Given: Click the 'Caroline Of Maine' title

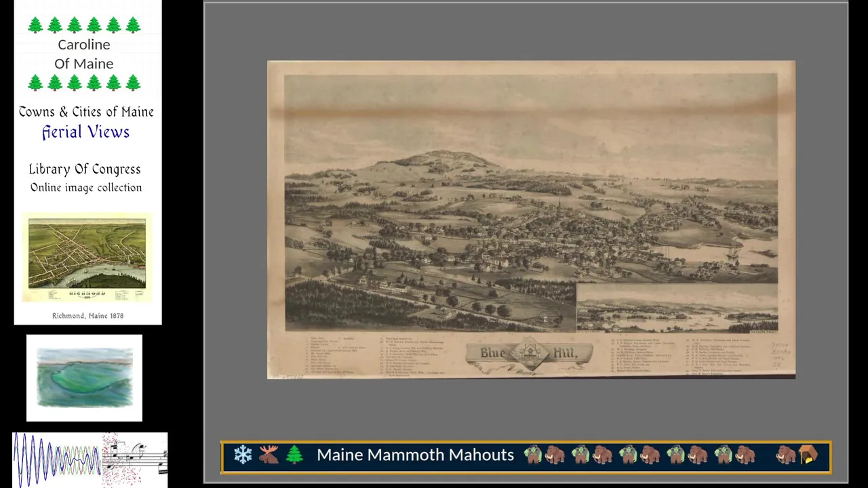Looking at the screenshot, I should (84, 54).
